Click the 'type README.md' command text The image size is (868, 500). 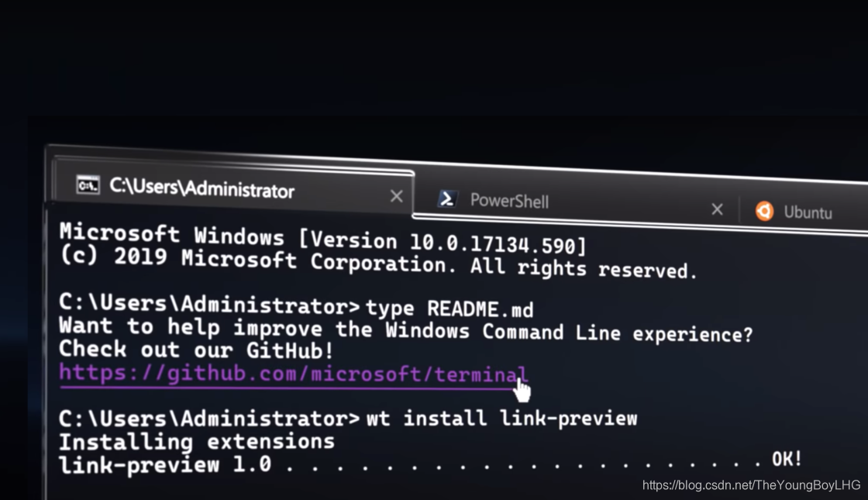click(x=449, y=309)
